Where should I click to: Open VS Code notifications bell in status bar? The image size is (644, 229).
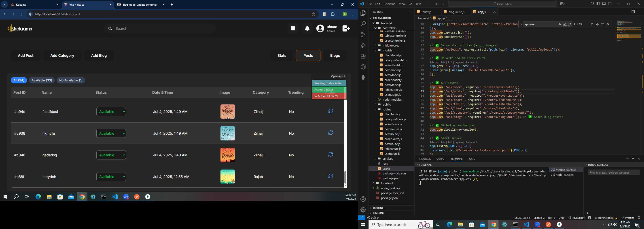tap(639, 218)
